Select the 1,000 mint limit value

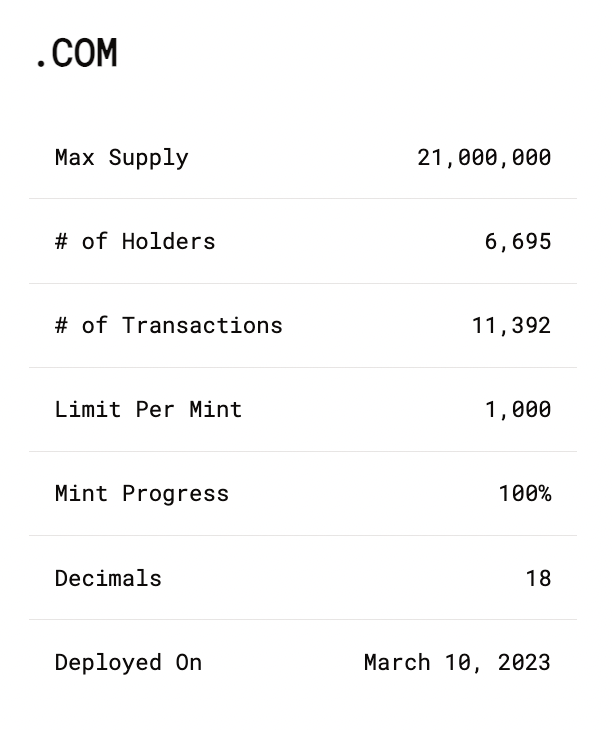(x=517, y=409)
